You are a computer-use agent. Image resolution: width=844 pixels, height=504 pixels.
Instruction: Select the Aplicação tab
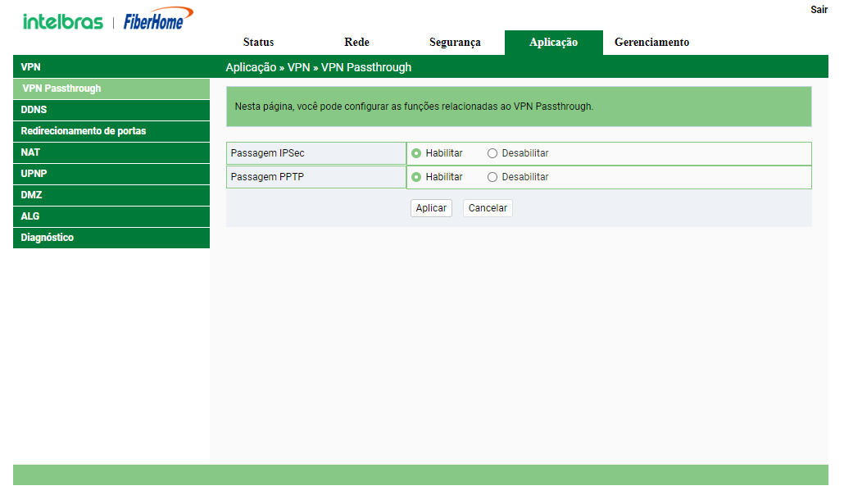(x=553, y=43)
